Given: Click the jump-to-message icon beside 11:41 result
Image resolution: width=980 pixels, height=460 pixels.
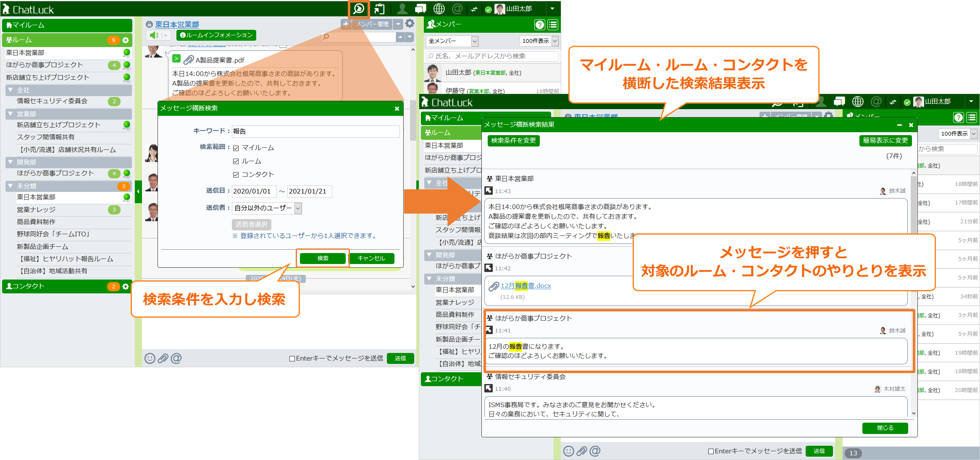Looking at the screenshot, I should [489, 330].
